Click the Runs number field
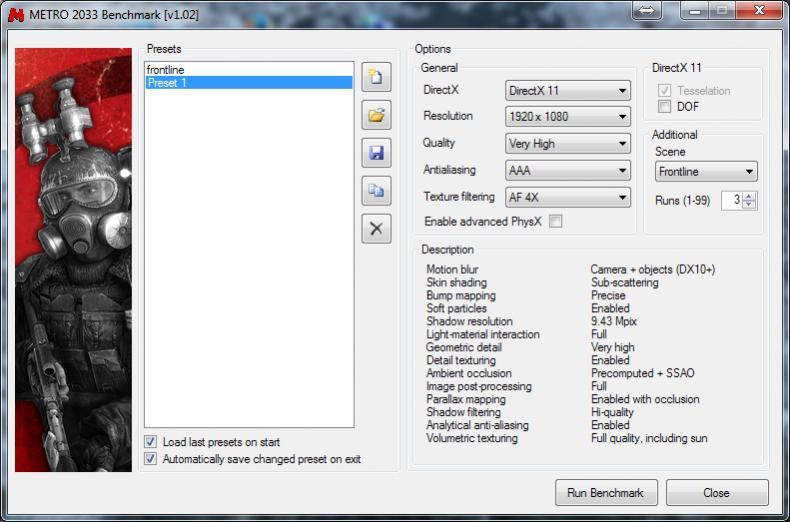 (732, 201)
